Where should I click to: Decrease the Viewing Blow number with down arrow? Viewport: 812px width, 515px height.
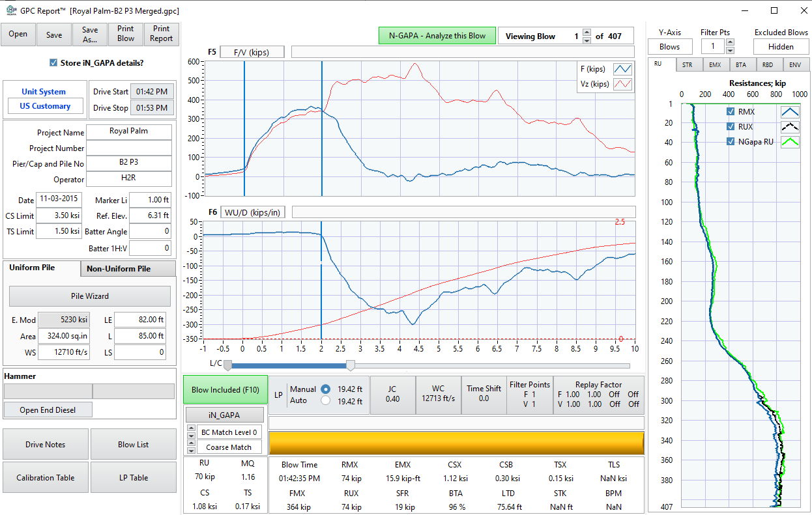tap(587, 40)
